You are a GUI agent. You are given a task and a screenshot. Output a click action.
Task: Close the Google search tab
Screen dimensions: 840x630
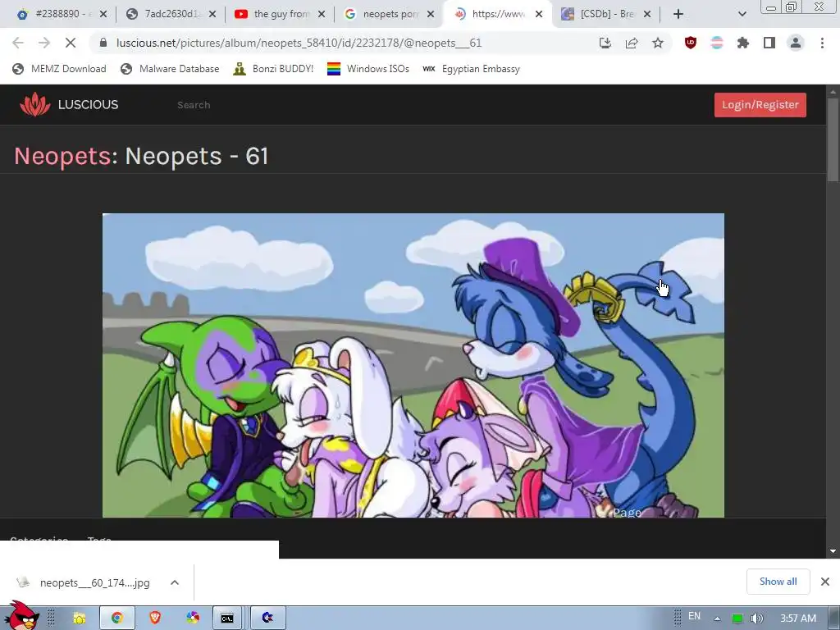(x=431, y=14)
